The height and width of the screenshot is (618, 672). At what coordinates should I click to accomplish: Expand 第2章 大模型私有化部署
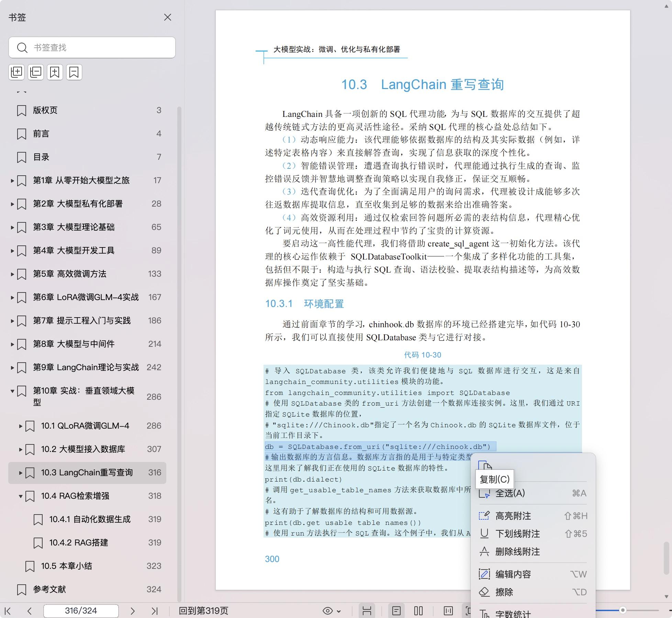[12, 204]
